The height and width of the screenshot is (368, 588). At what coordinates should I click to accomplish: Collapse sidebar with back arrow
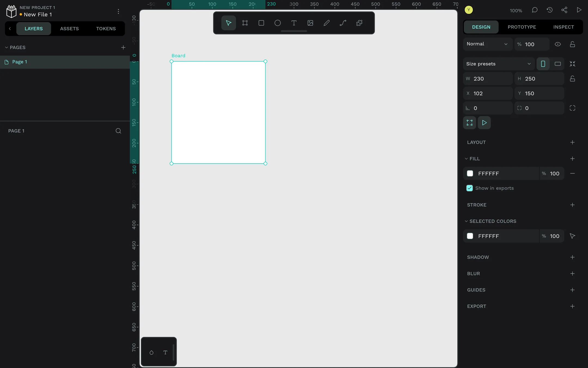[x=10, y=29]
